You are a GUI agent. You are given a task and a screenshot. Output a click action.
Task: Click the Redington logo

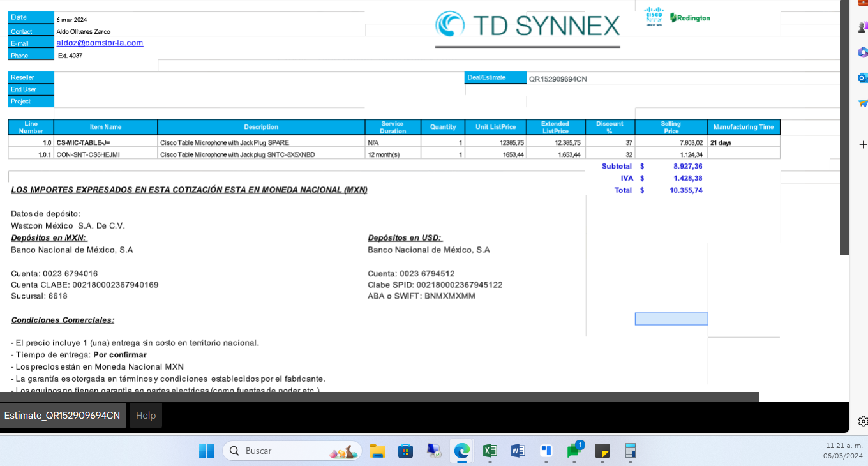tap(690, 18)
